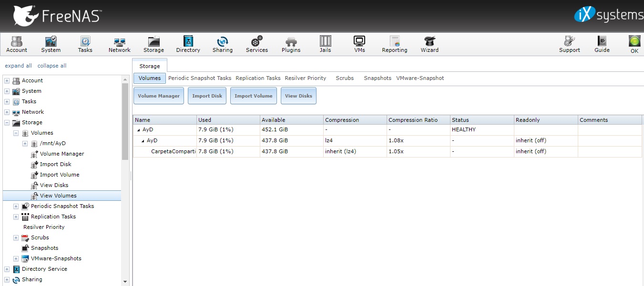
Task: Open the Network toolbar icon
Action: coord(119,44)
